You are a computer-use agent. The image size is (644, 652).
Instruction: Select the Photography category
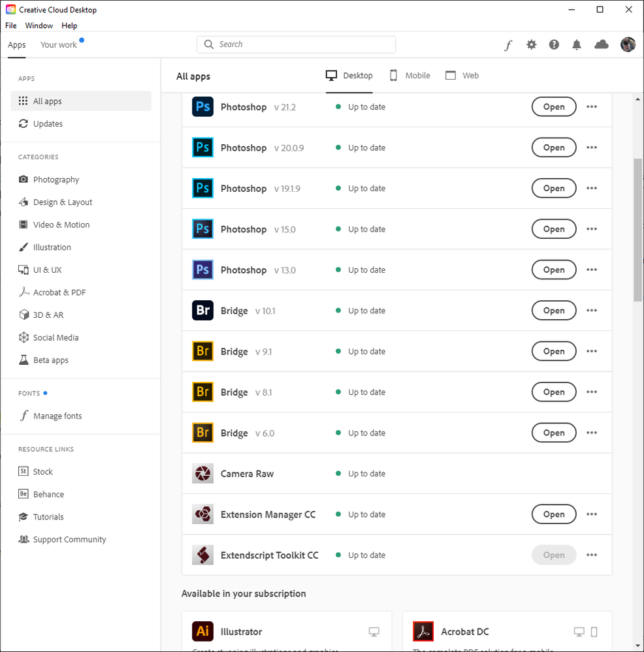tap(49, 179)
